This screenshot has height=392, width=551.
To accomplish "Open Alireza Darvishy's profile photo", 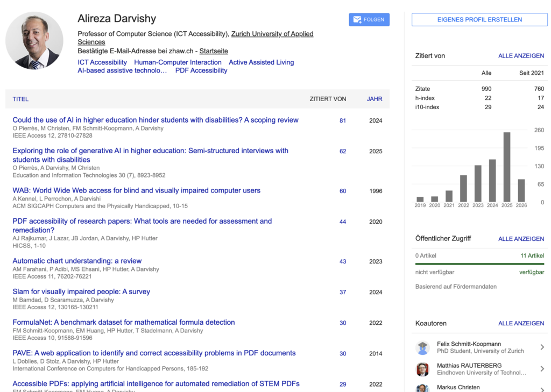I will click(x=34, y=40).
